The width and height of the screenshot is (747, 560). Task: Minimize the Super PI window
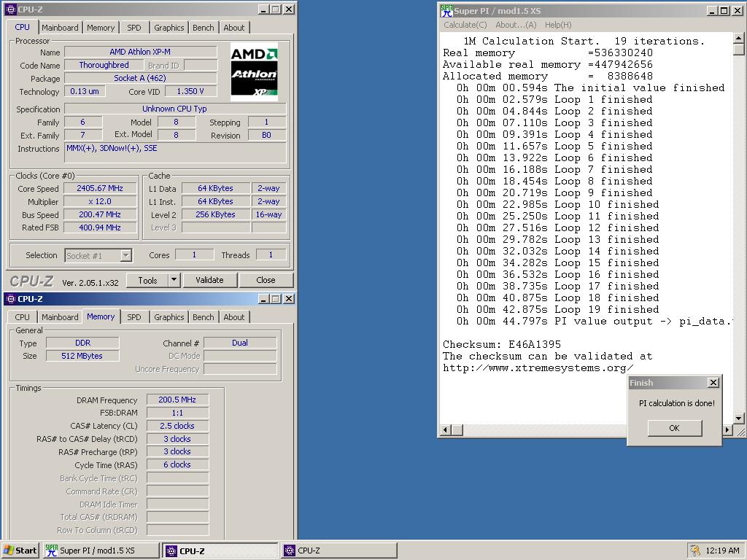click(712, 10)
